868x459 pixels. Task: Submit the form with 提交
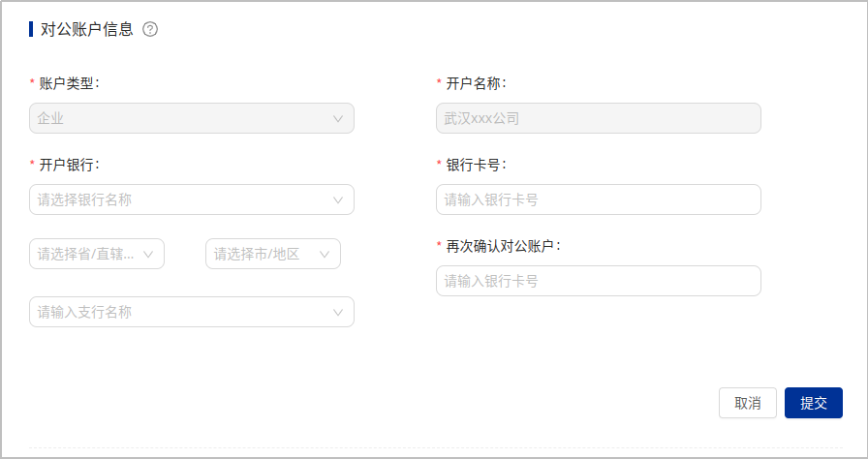pyautogui.click(x=813, y=403)
